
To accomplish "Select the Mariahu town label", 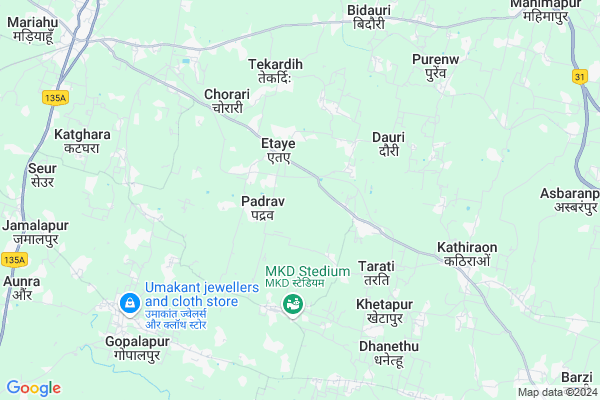I will [33, 29].
